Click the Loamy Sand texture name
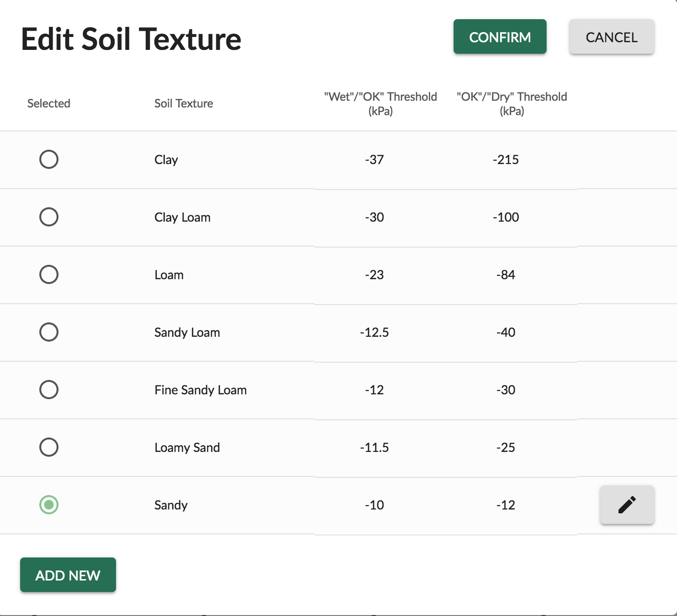Viewport: 677px width, 616px height. click(187, 448)
